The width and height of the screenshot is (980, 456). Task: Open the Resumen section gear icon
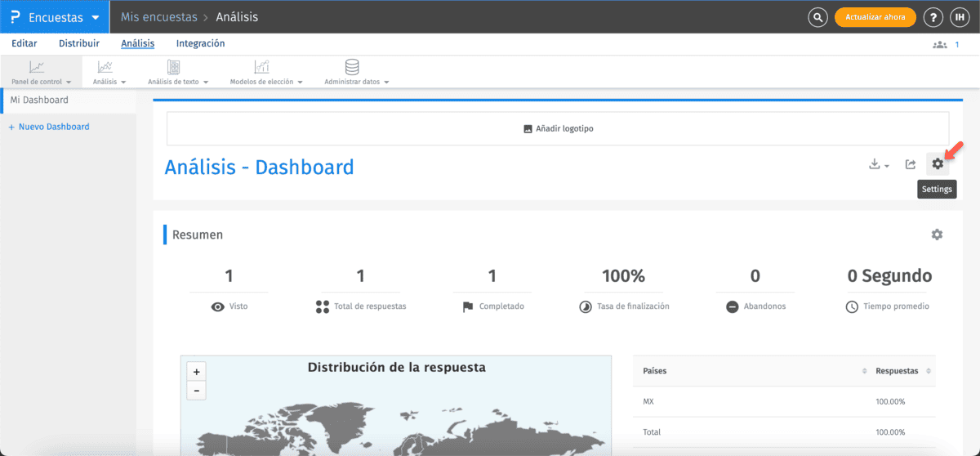click(937, 235)
